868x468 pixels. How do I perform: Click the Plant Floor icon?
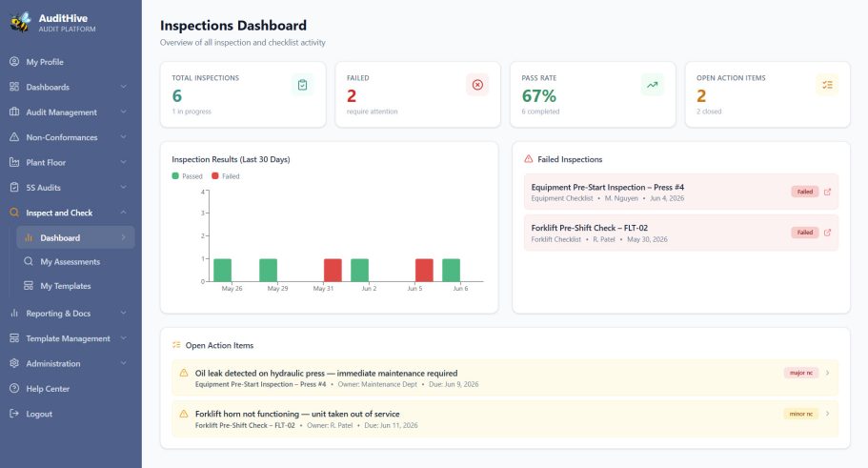tap(14, 162)
